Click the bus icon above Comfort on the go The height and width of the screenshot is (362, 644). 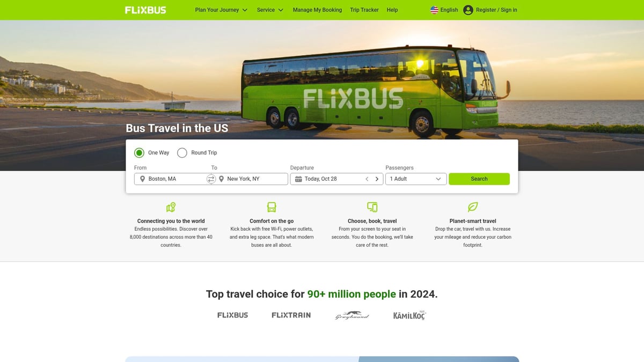(x=272, y=207)
